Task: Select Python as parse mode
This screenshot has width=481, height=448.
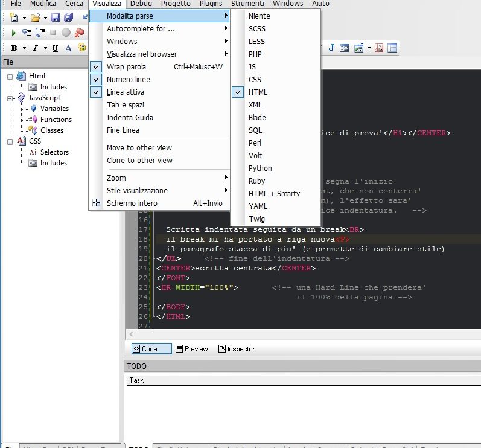Action: [x=260, y=168]
